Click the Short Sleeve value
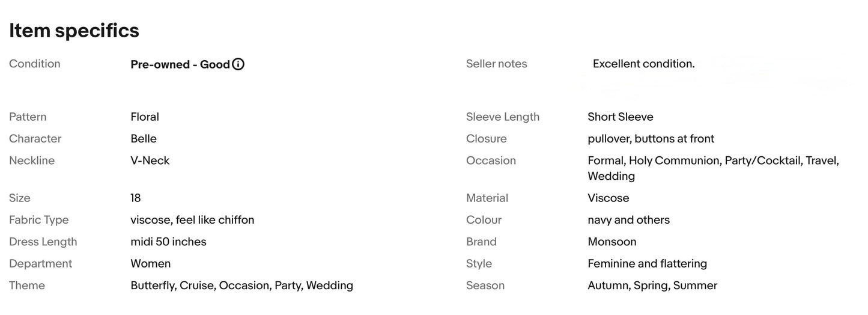868x315 pixels. point(621,117)
